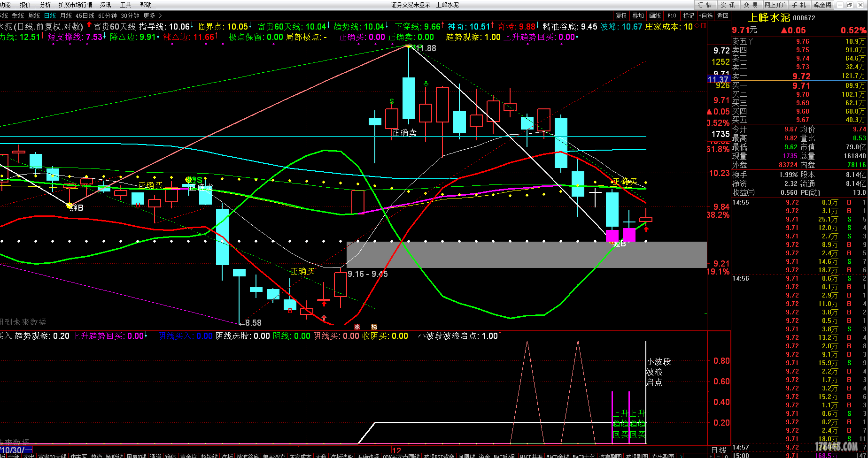The image size is (868, 458).
Task: Open the 扩展市场行情 menu
Action: point(75,5)
